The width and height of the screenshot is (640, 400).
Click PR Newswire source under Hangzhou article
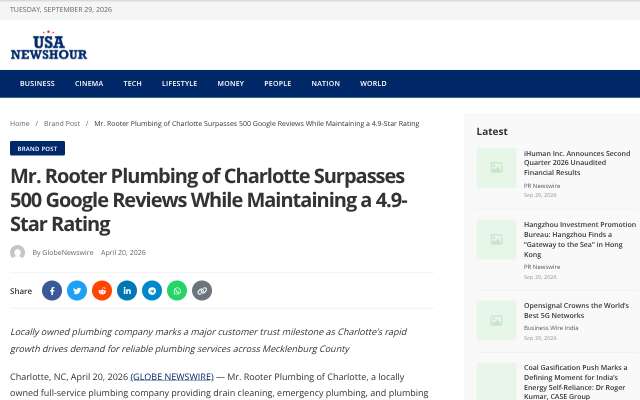pyautogui.click(x=542, y=267)
